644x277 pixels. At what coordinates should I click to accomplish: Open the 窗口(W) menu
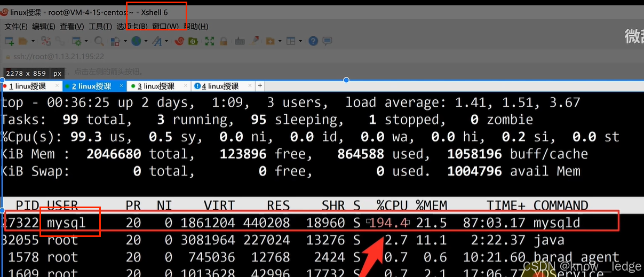[x=165, y=26]
